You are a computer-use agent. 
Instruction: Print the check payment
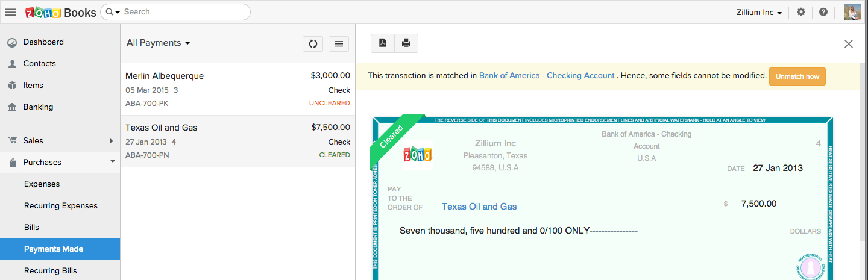point(406,43)
